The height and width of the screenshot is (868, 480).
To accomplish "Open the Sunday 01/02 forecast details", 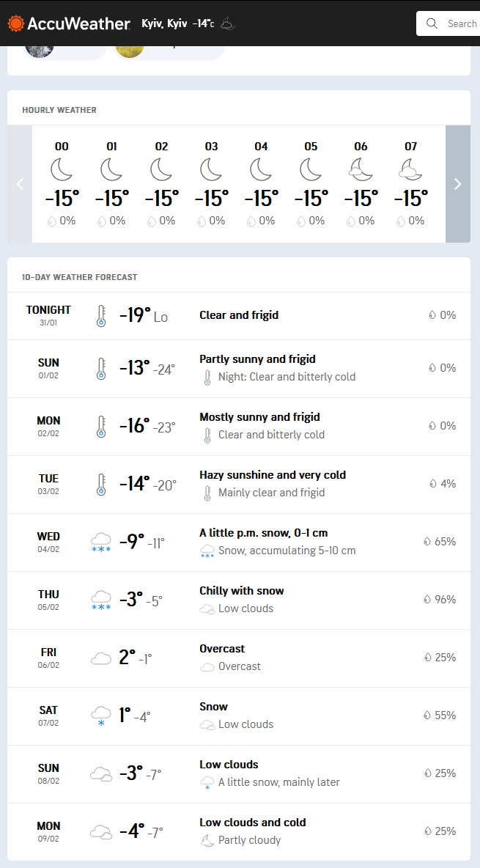I will point(239,368).
